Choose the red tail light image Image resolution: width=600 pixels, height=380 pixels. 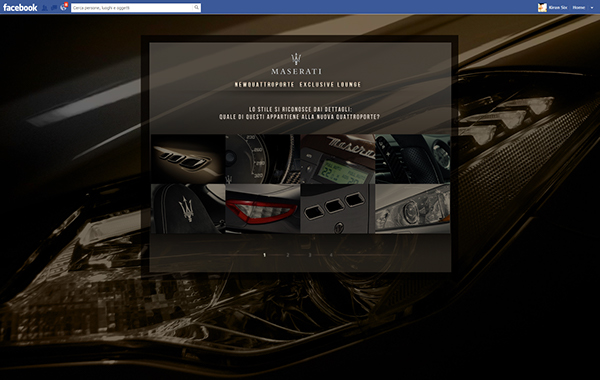coord(262,209)
